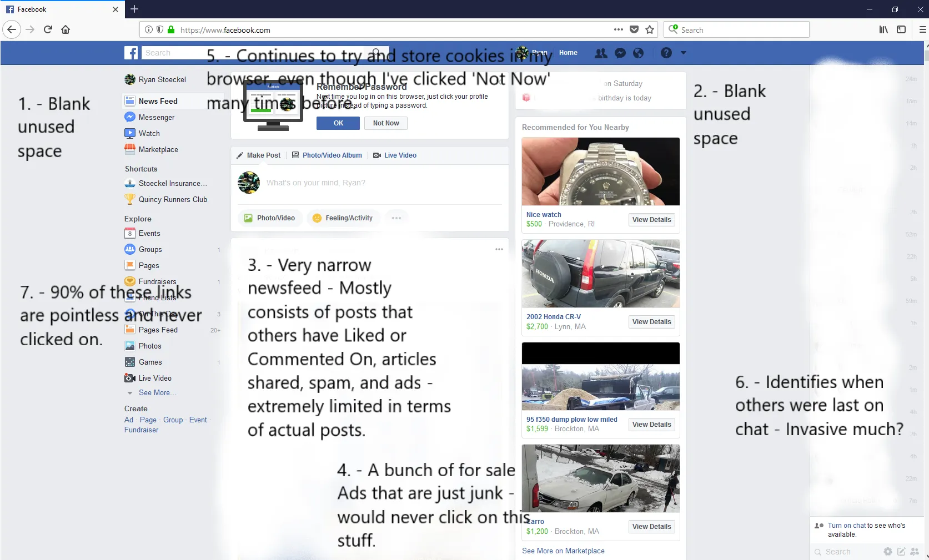Open the Friend Requests icon in the header
Screen dimensions: 929x560
click(601, 53)
